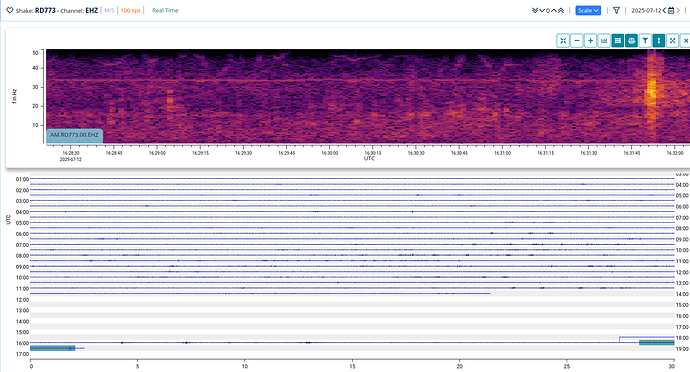Favorite station RD773 with the heart icon
This screenshot has height=372, width=690.
tap(10, 10)
